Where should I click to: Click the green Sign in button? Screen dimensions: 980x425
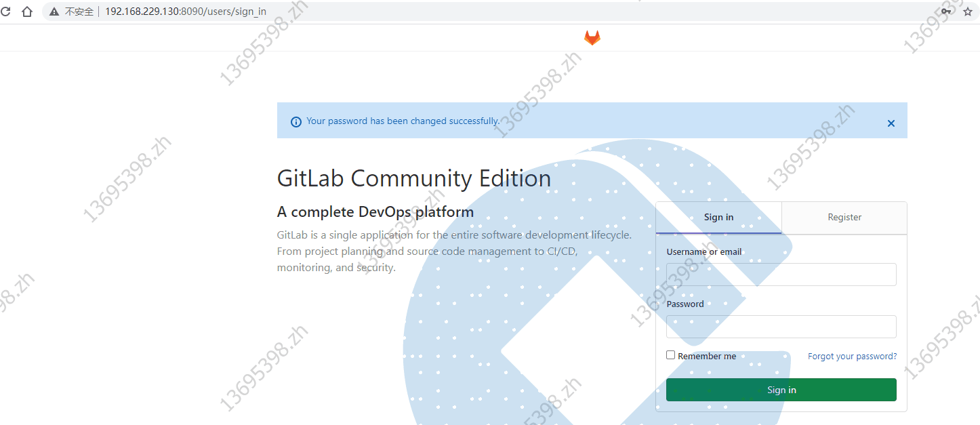781,390
